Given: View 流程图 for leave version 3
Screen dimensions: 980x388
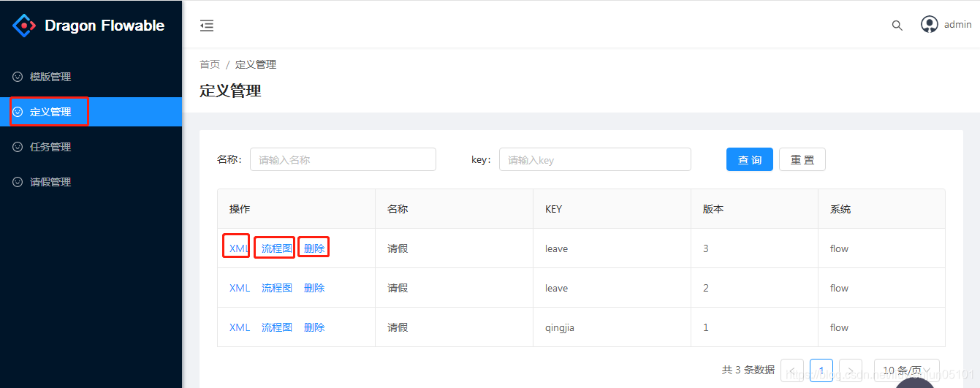Looking at the screenshot, I should 277,248.
